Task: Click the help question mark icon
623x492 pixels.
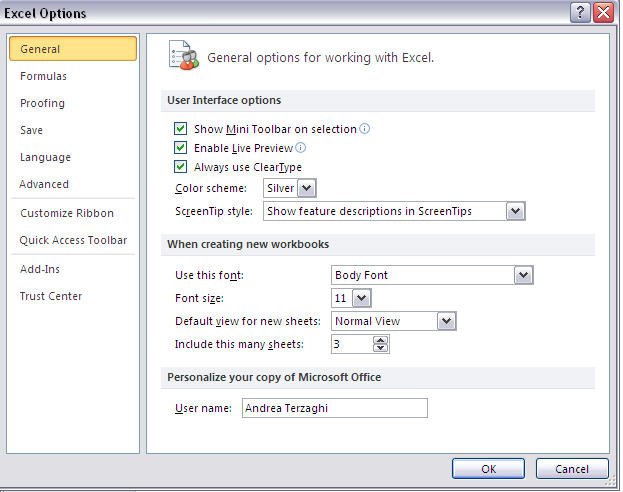Action: click(x=580, y=13)
